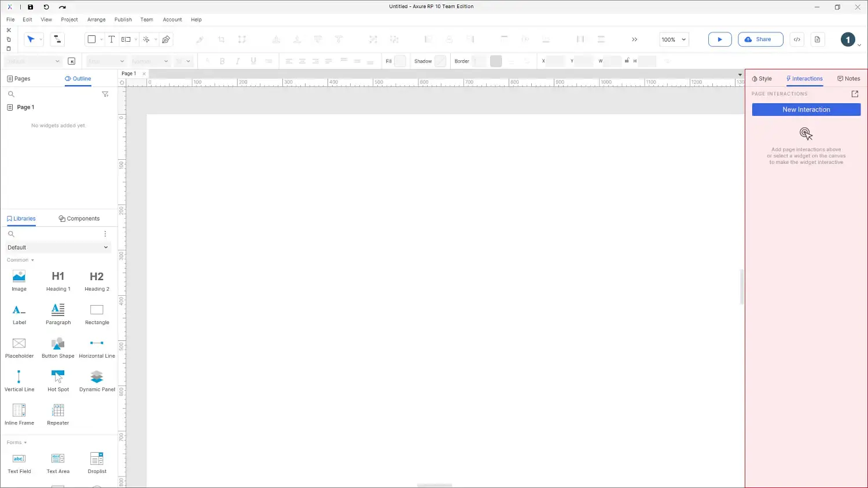Select the Pen drawing tool
Image resolution: width=868 pixels, height=488 pixels.
pos(166,39)
